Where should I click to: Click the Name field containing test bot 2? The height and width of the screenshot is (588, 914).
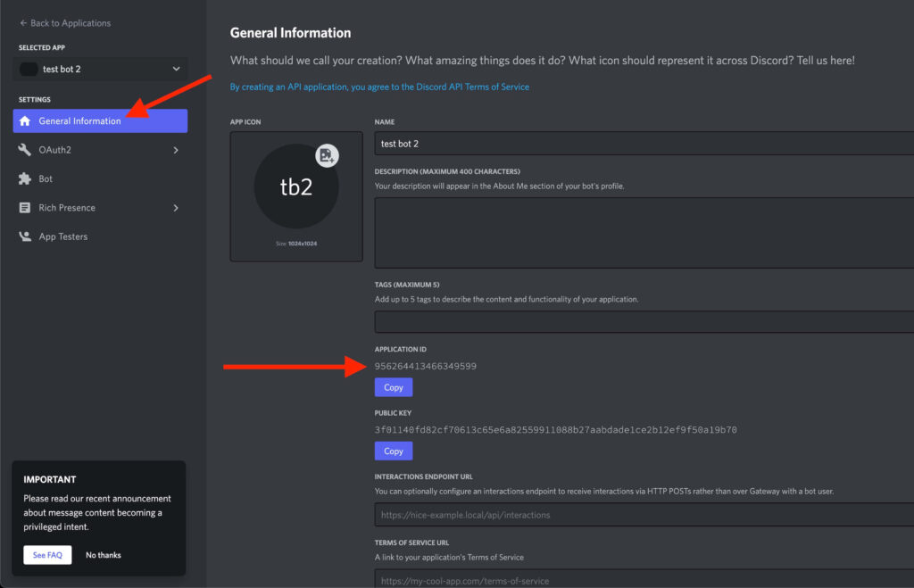coord(644,144)
